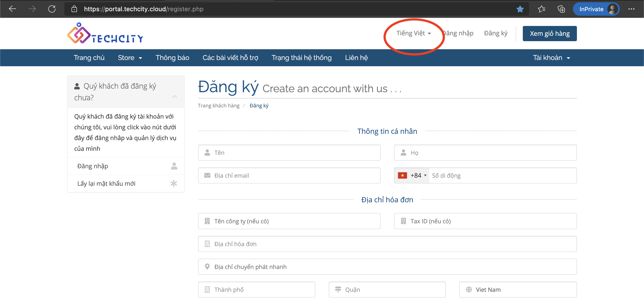The width and height of the screenshot is (644, 307).
Task: Click the Tax ID field
Action: 485,221
